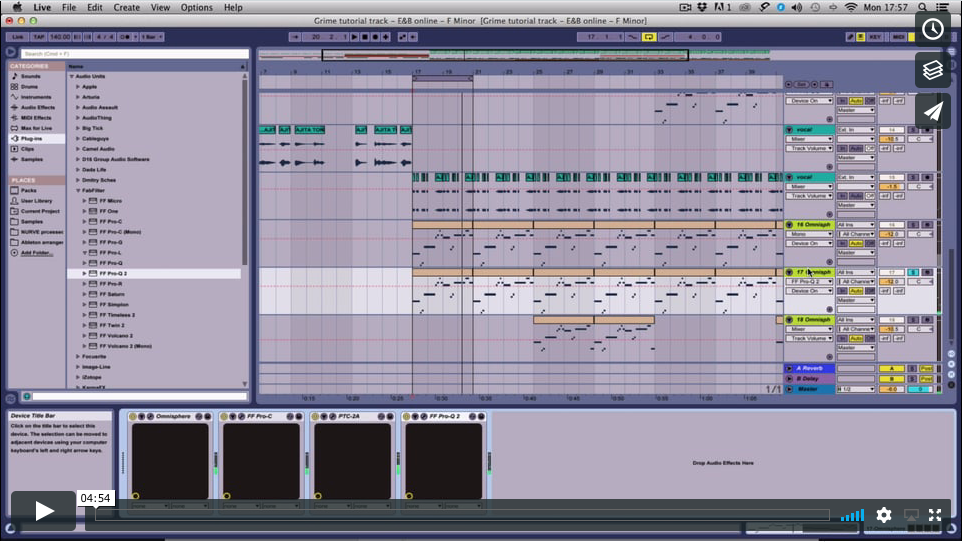Toggle Omnisphere device activator

tap(133, 416)
